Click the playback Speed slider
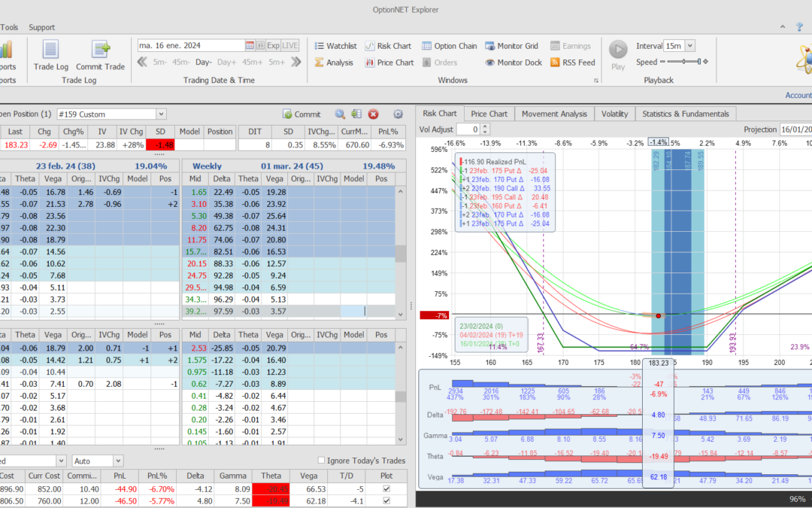Viewport: 812px width, 508px height. [x=684, y=62]
